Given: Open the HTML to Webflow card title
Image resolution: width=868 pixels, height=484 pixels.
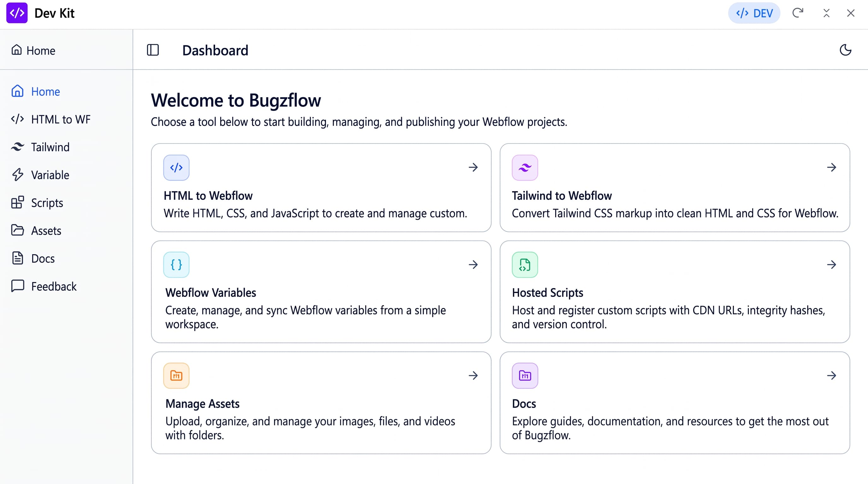Looking at the screenshot, I should click(208, 196).
